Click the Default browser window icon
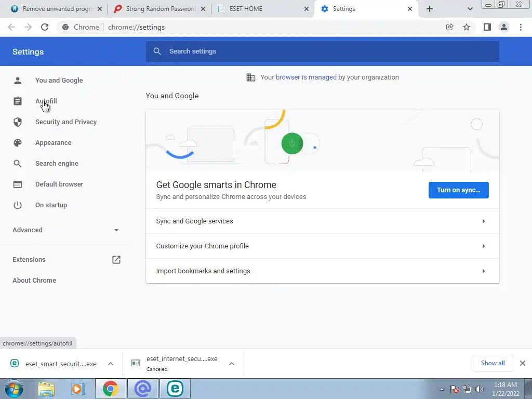The width and height of the screenshot is (532, 399). coord(18,184)
